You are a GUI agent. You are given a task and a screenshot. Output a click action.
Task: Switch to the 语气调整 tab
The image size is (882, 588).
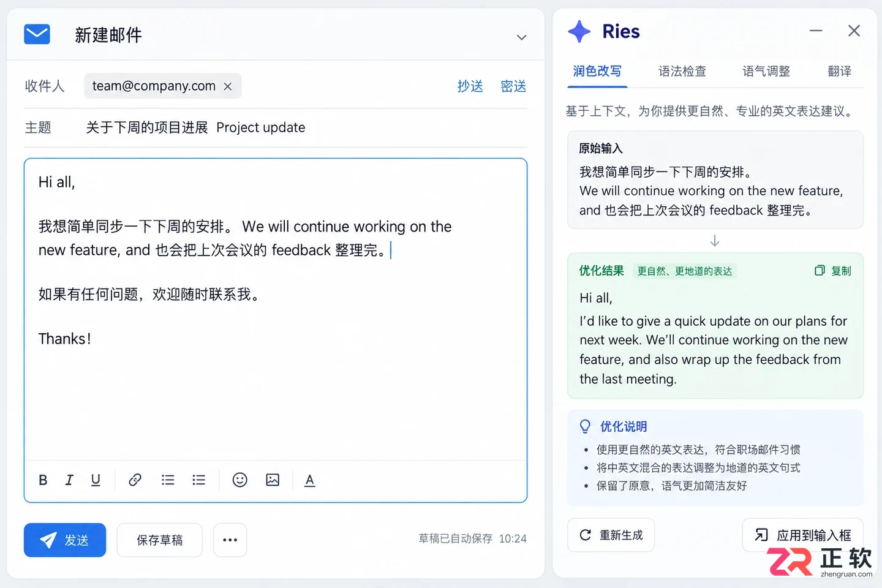point(766,71)
